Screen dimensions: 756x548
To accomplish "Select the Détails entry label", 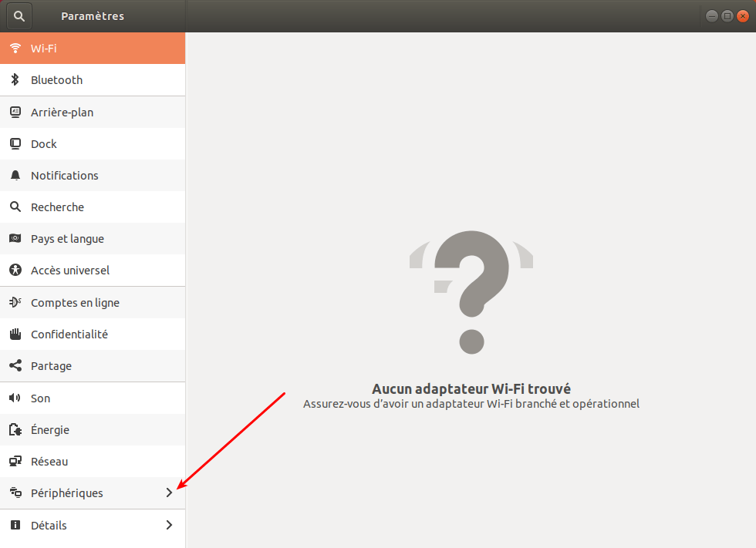I will [x=49, y=526].
